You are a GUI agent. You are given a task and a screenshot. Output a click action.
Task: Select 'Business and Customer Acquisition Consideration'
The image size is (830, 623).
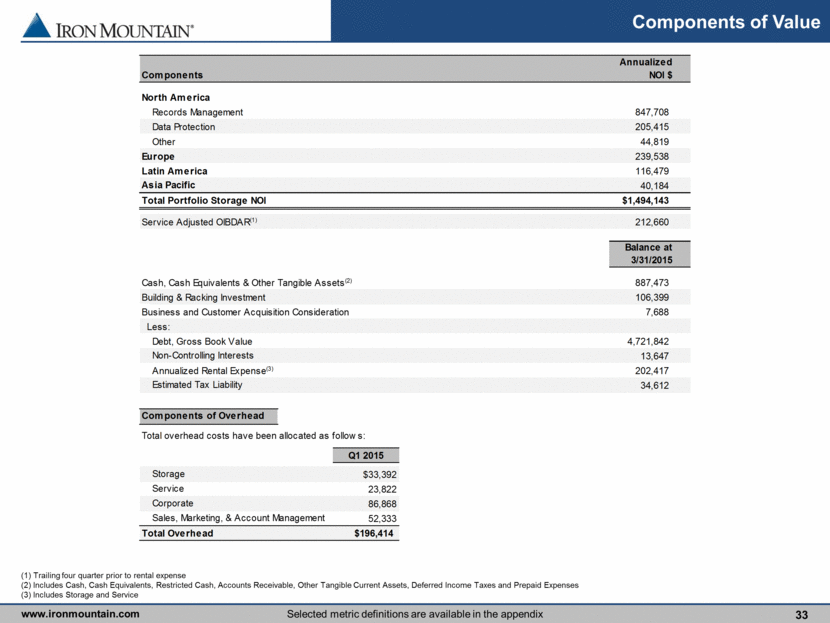(245, 312)
